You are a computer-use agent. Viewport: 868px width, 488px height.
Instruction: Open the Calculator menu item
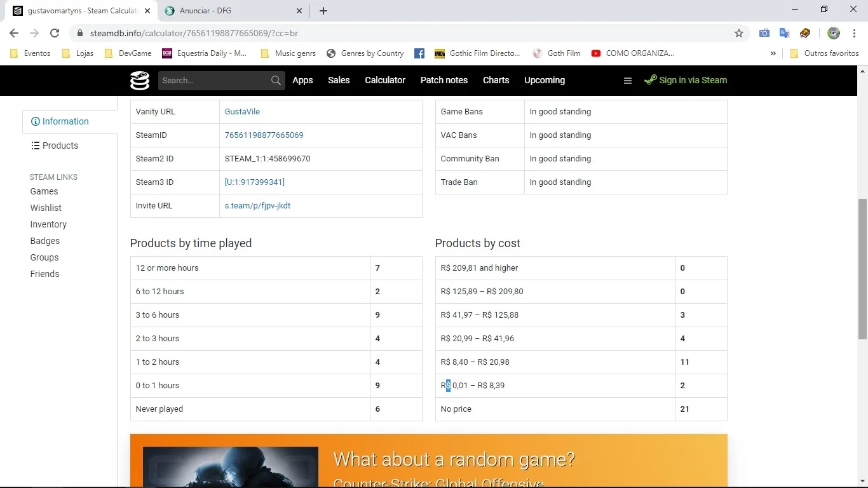pos(385,80)
